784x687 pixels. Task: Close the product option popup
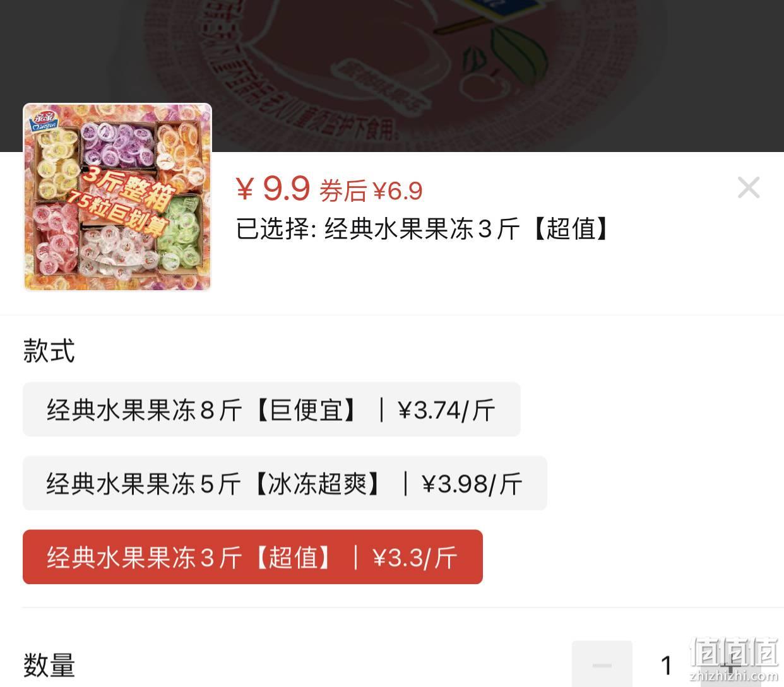click(x=749, y=187)
